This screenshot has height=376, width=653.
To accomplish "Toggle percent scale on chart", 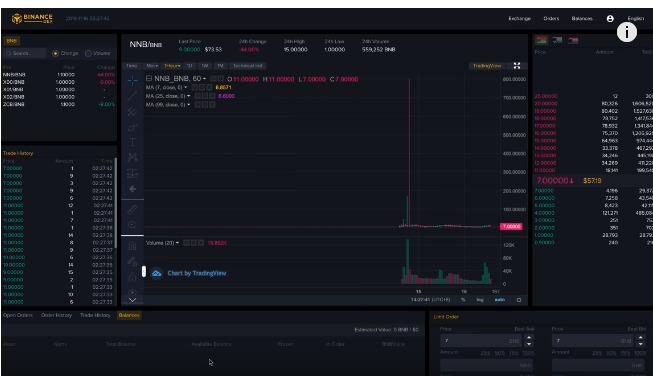I will [463, 300].
